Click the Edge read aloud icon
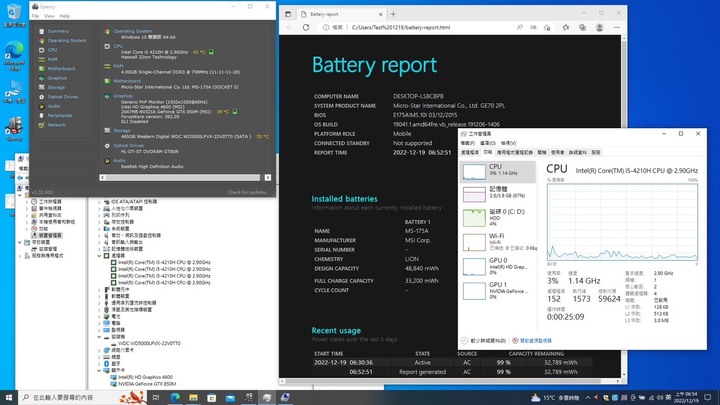The width and height of the screenshot is (720, 405). click(x=519, y=28)
